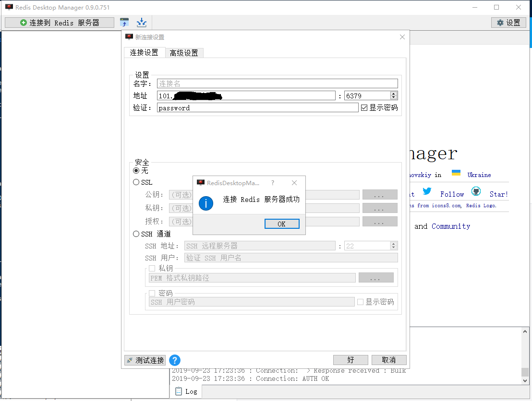Viewport: 532px width, 401px height.
Task: Select the 无 security radio option
Action: pos(136,170)
